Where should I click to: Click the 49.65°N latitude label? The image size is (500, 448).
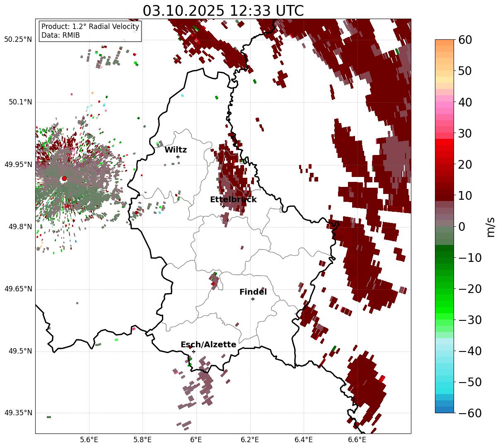click(18, 289)
